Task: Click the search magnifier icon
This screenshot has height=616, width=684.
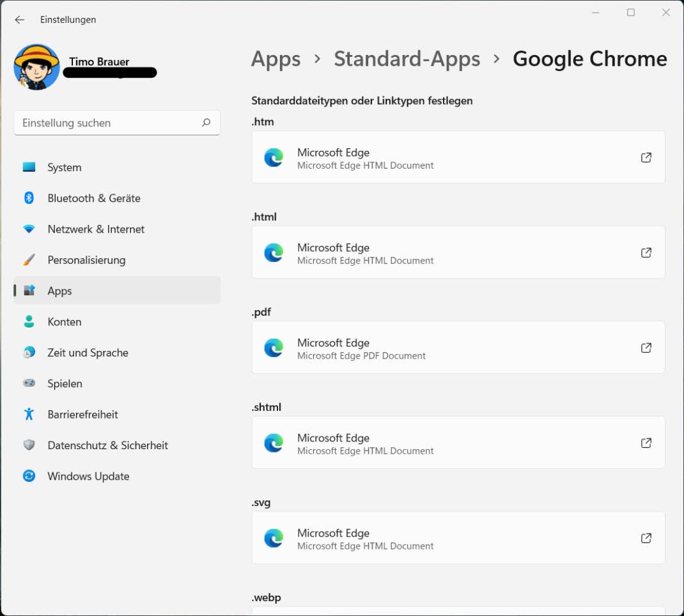Action: (206, 123)
